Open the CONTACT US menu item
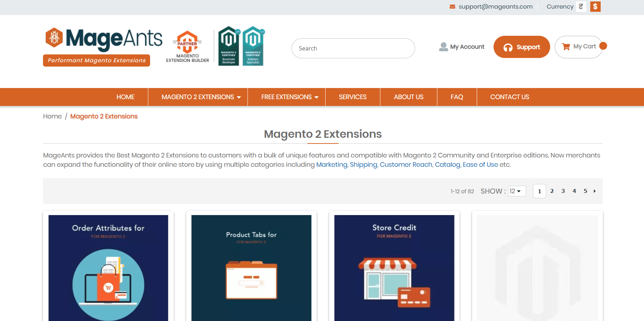The width and height of the screenshot is (644, 321). [510, 97]
